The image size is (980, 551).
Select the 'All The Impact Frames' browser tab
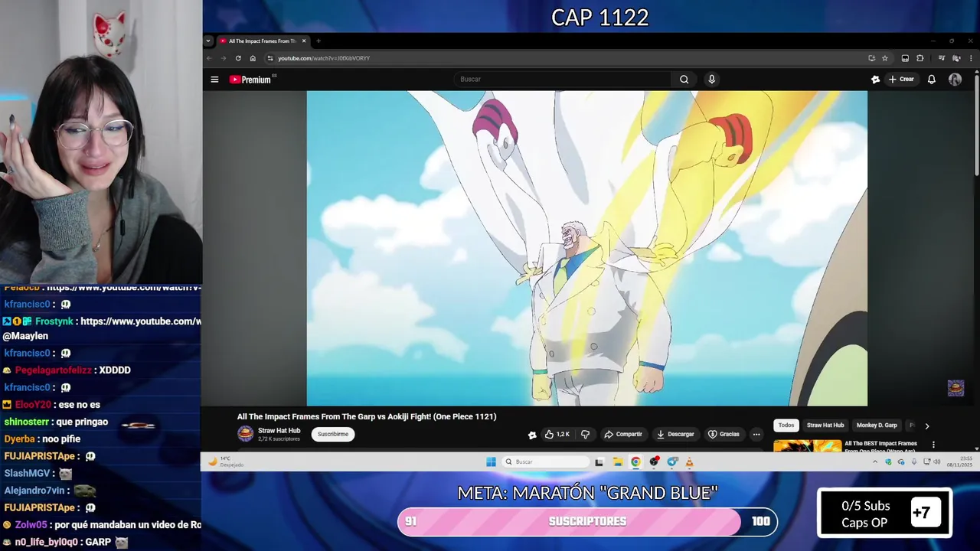tap(263, 41)
